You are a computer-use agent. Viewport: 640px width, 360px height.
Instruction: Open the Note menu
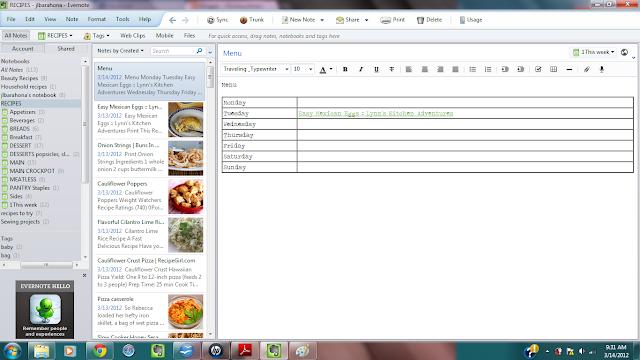click(72, 19)
